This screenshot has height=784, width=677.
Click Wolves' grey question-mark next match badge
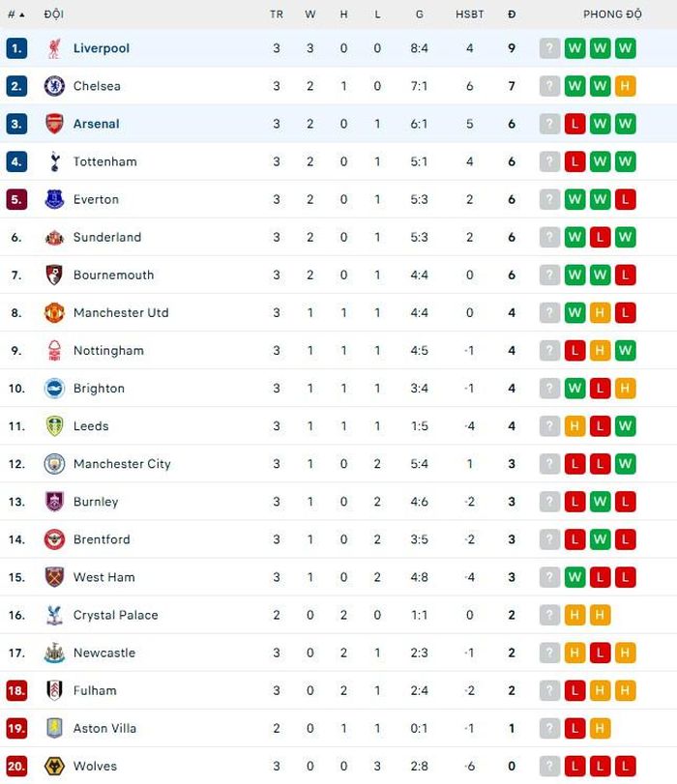pos(549,766)
